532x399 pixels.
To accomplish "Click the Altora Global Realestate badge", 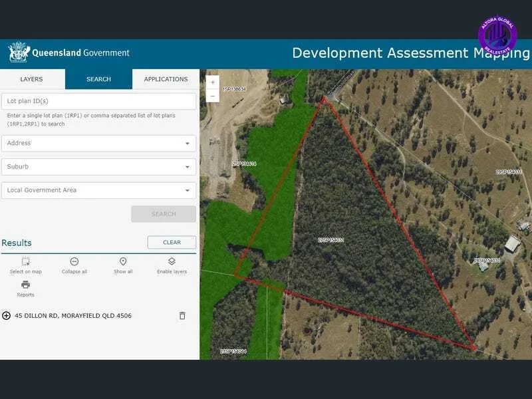I will point(497,35).
